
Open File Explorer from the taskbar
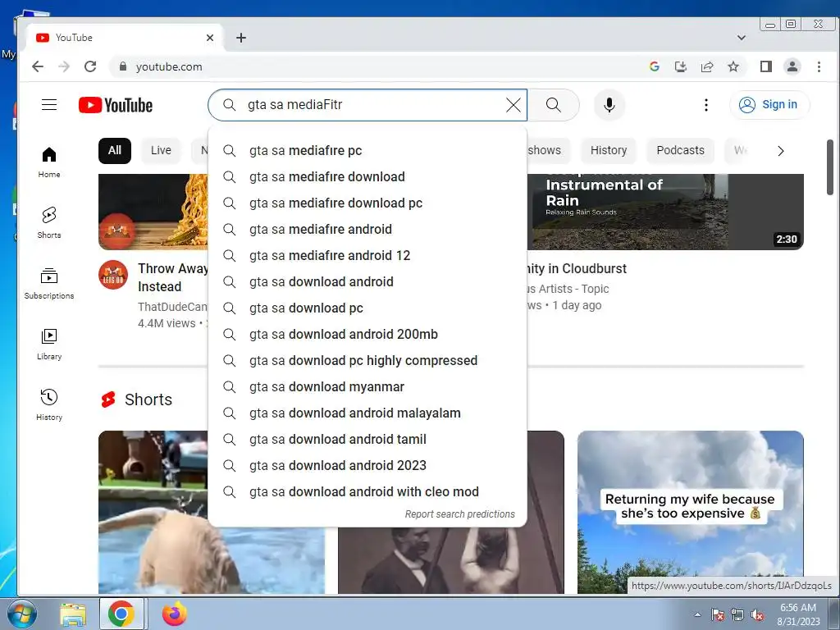tap(73, 614)
